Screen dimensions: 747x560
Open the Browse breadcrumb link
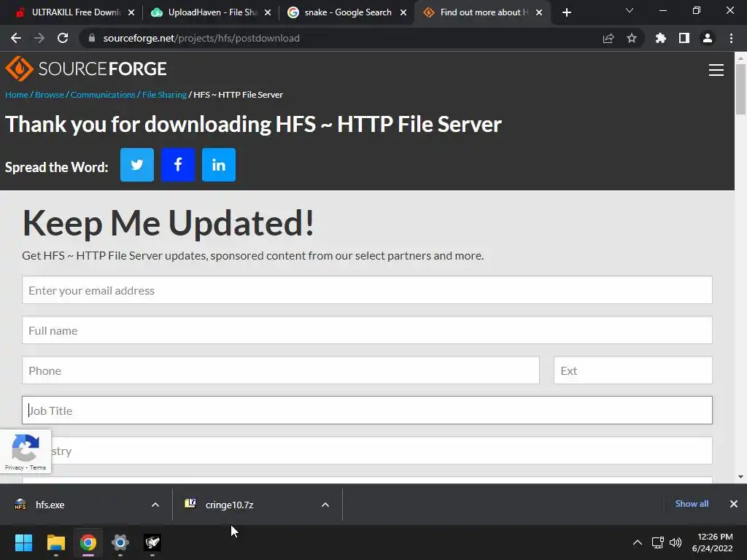[49, 94]
